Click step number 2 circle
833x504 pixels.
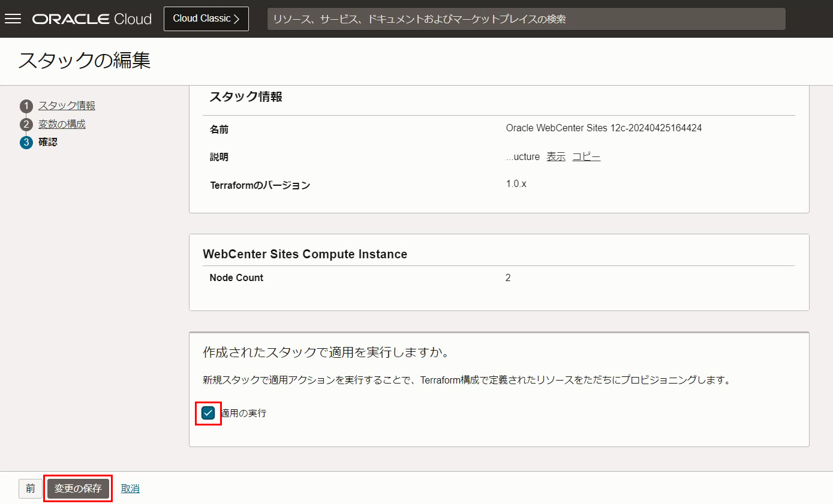coord(26,125)
